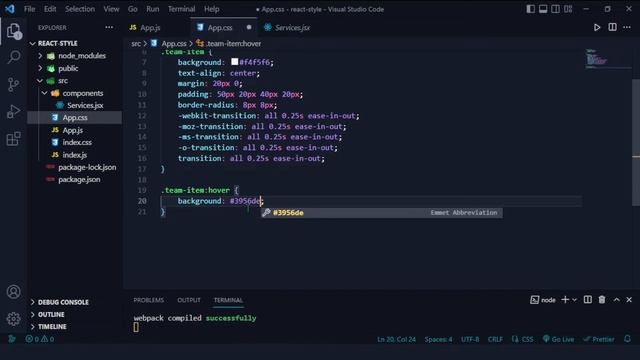This screenshot has width=640, height=360.
Task: Open the Explorer view in activity bar
Action: pos(13,31)
